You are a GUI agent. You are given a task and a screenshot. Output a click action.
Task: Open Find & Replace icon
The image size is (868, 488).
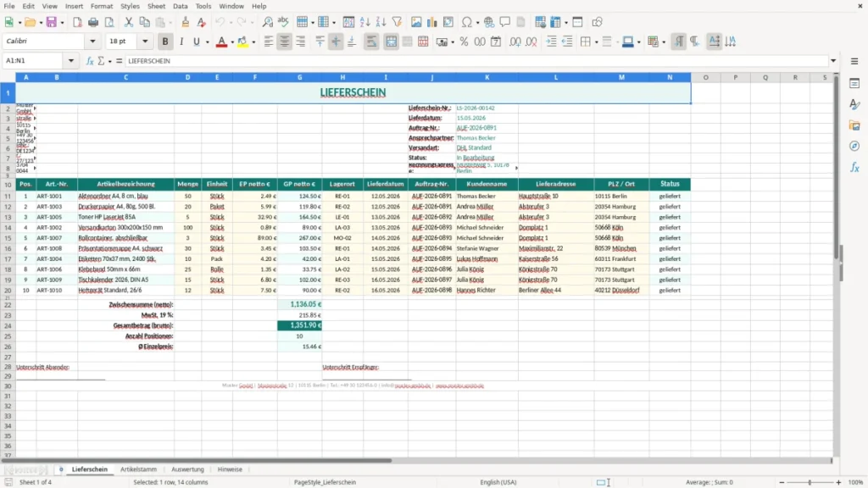pos(267,22)
